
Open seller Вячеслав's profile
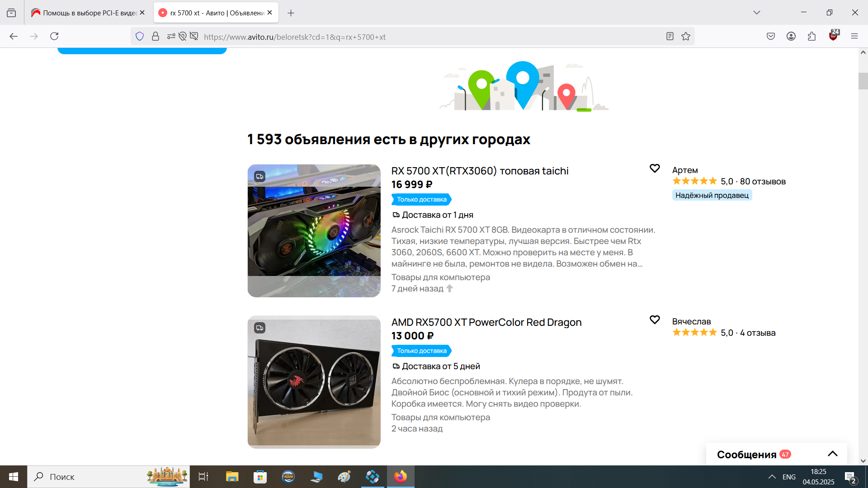pyautogui.click(x=691, y=321)
